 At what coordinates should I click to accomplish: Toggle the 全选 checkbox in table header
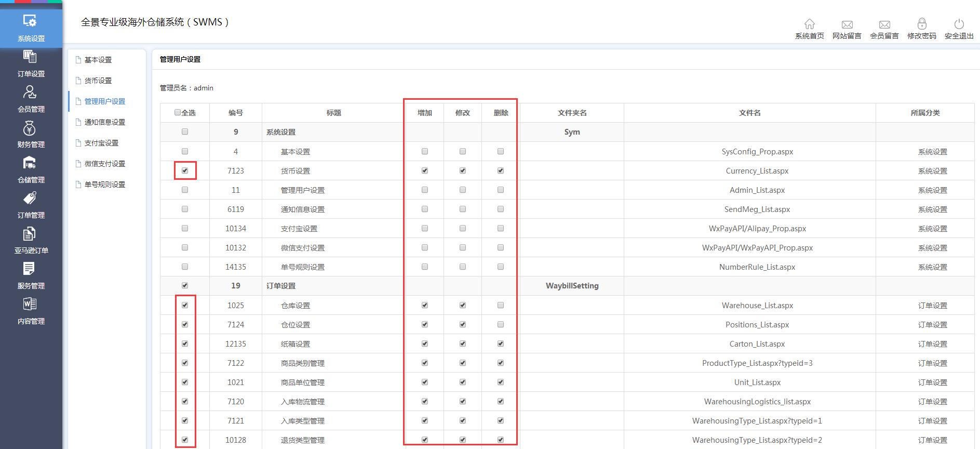[178, 113]
